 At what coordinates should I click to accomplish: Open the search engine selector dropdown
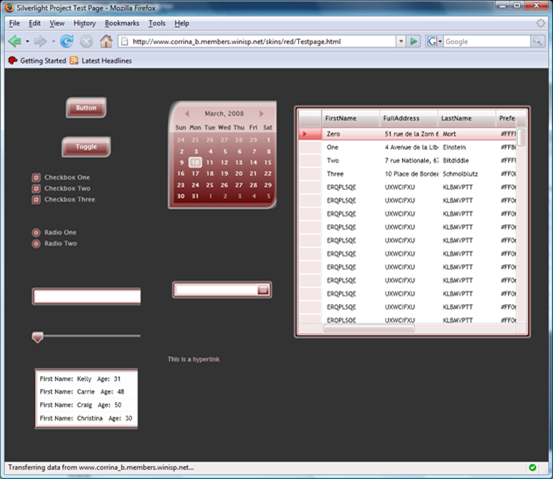click(x=440, y=42)
